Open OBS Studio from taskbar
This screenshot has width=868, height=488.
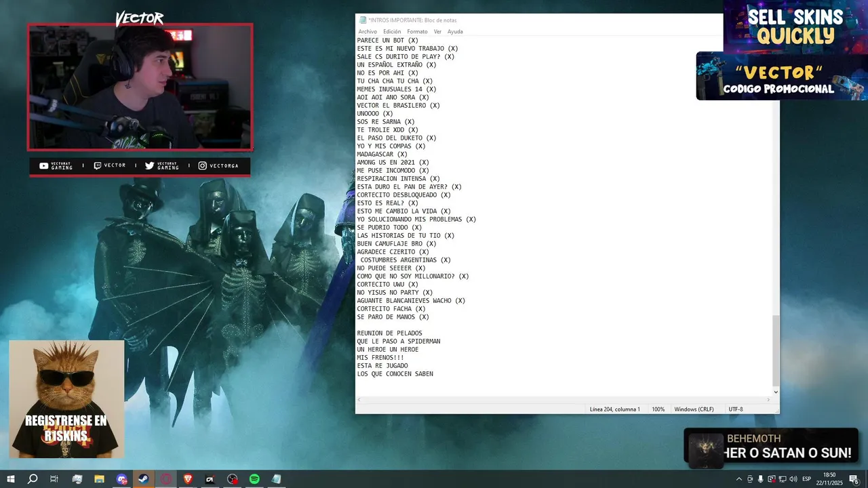pos(233,479)
